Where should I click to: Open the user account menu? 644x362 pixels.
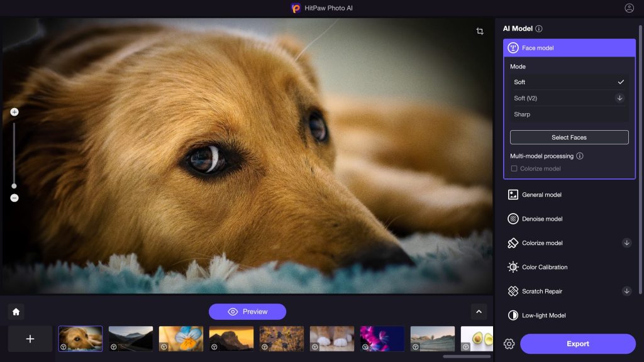point(628,8)
